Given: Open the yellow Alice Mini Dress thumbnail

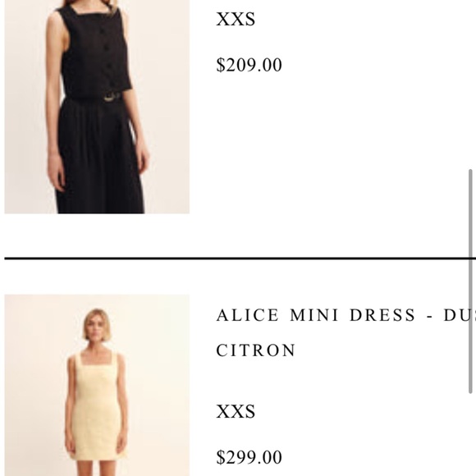Looking at the screenshot, I should (97, 385).
